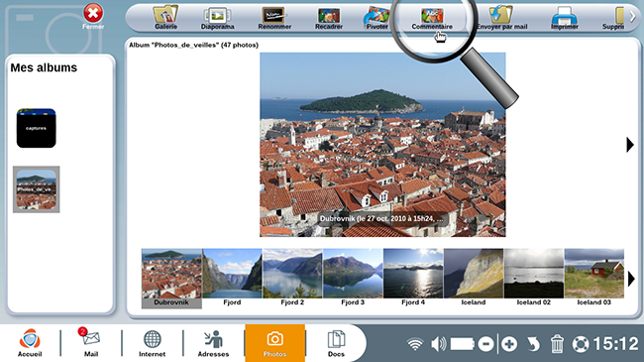Image resolution: width=644 pixels, height=362 pixels.
Task: Select the Fjord 2 thumbnail
Action: 292,278
